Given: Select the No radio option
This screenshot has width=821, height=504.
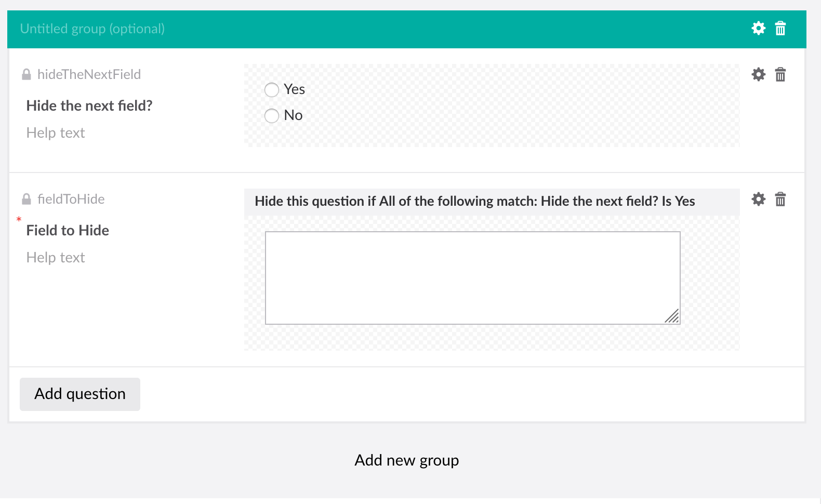Looking at the screenshot, I should pyautogui.click(x=271, y=115).
